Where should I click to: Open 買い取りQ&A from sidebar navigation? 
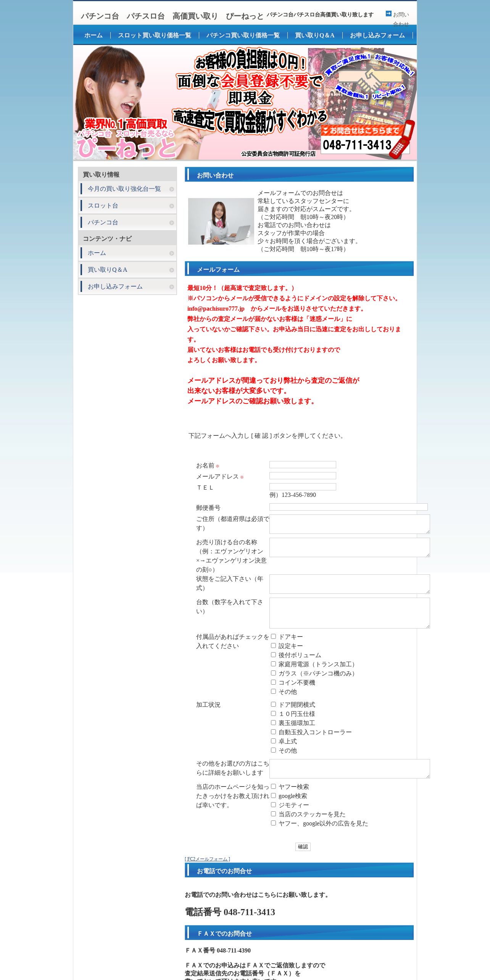108,270
